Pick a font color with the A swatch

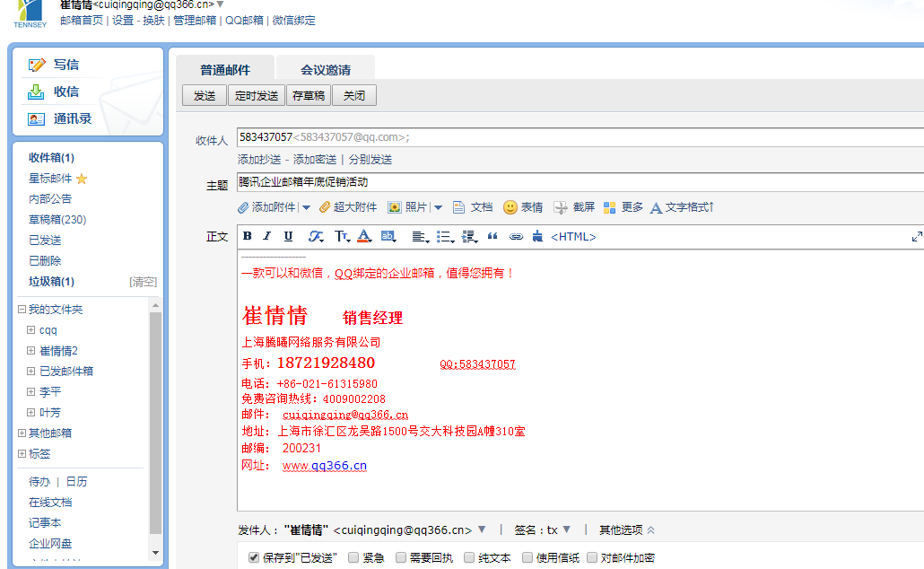tap(362, 236)
